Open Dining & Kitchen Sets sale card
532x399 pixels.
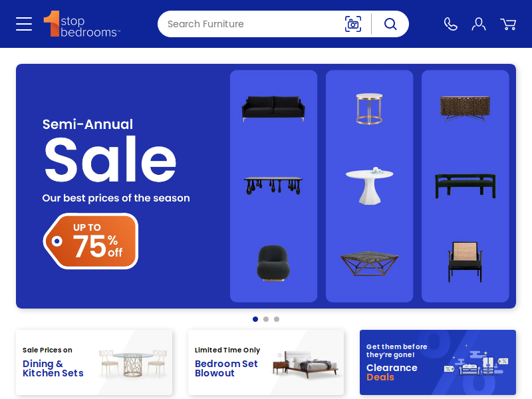(94, 362)
